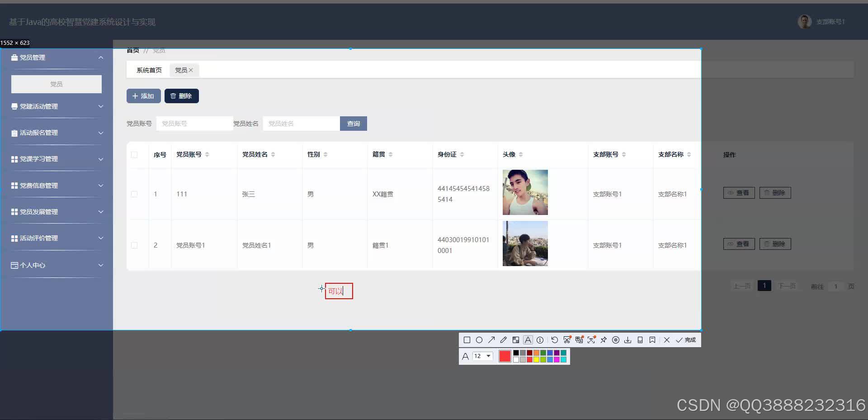Collapse the 党员管理 sidebar section
The height and width of the screenshot is (420, 868).
56,57
